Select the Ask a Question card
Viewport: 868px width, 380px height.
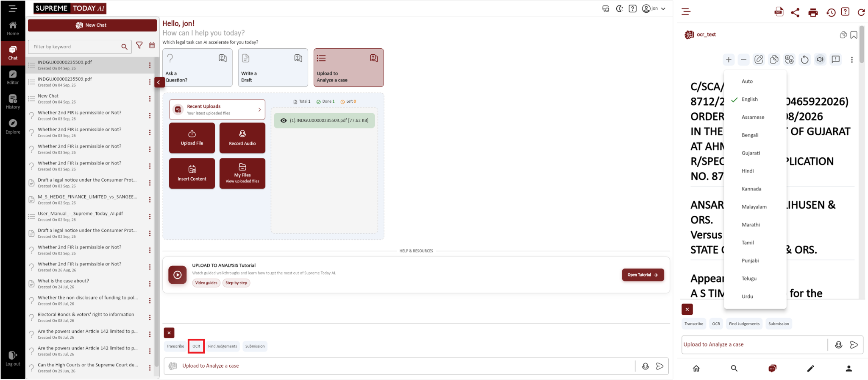tap(198, 67)
